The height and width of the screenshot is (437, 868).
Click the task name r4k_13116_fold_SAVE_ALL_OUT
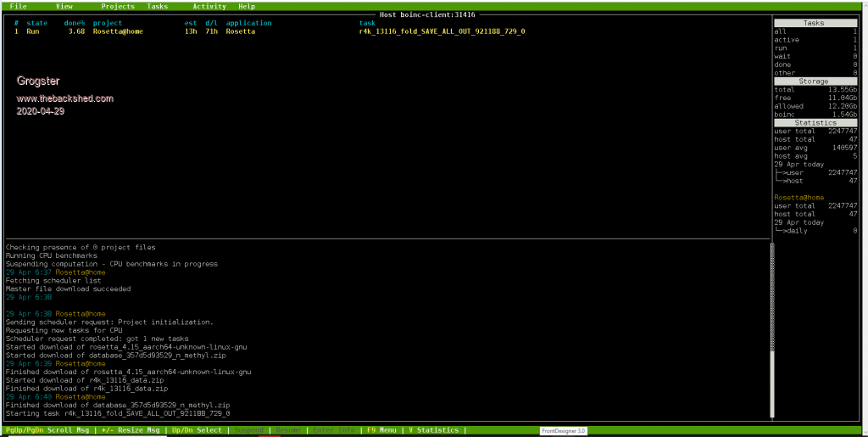click(x=442, y=31)
